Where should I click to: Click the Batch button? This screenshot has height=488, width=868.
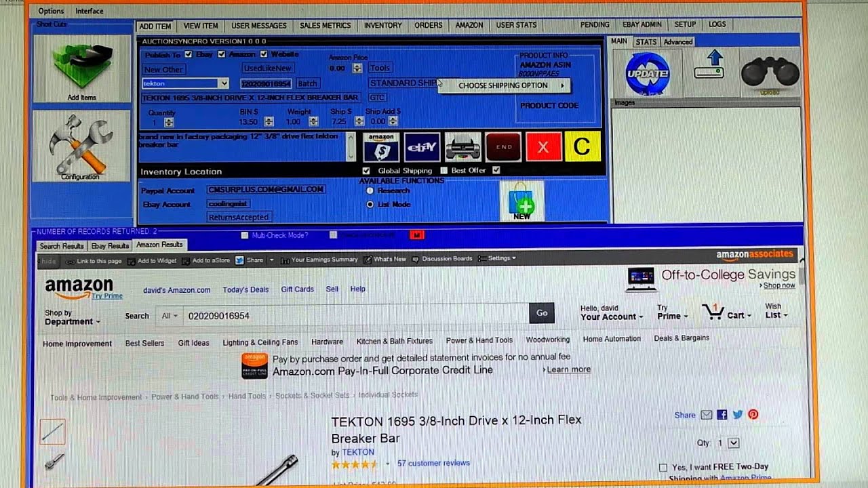307,83
